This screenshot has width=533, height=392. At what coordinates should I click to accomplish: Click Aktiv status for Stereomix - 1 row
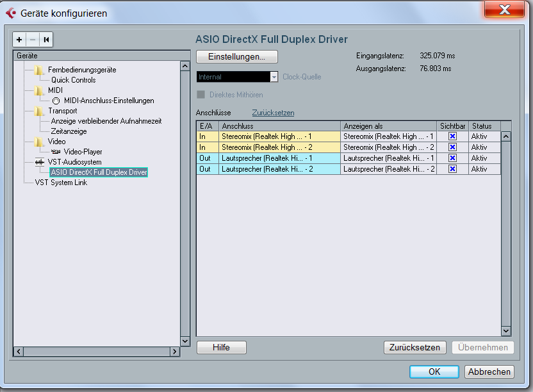click(x=484, y=136)
